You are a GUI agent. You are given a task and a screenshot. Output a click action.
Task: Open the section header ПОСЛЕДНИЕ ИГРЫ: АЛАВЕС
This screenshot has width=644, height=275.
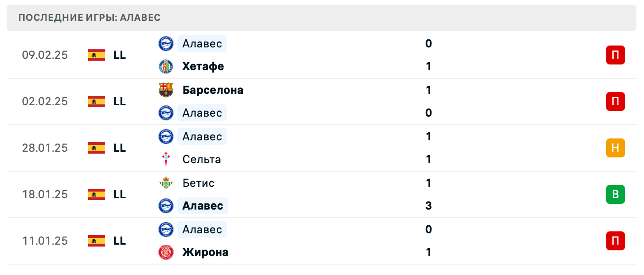[x=89, y=18]
